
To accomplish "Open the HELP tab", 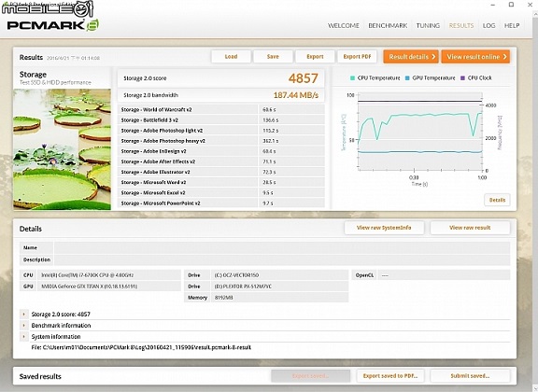I will click(x=512, y=26).
